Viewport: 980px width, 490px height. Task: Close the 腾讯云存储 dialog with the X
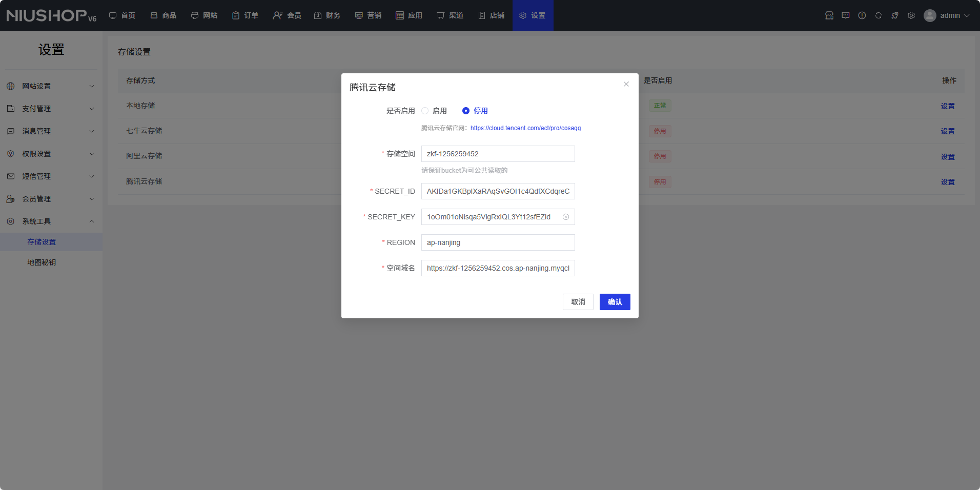(x=626, y=84)
